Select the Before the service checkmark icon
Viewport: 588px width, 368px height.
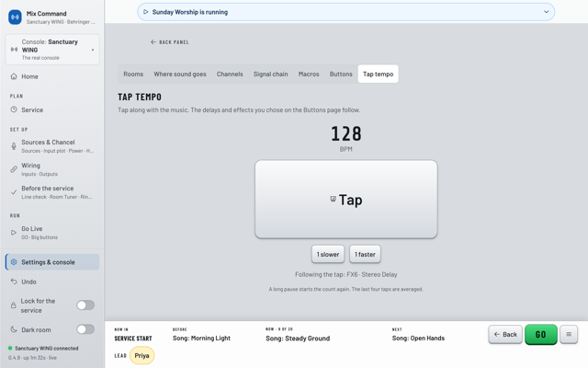point(14,192)
